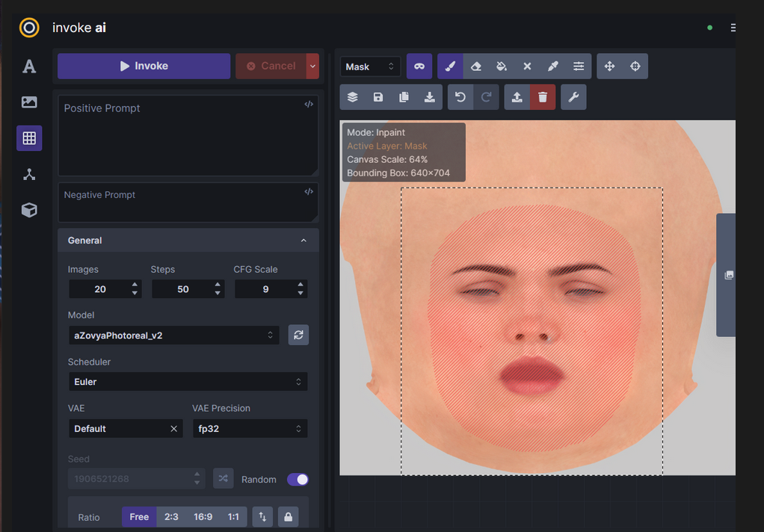Select the 16:9 aspect ratio

pyautogui.click(x=203, y=517)
